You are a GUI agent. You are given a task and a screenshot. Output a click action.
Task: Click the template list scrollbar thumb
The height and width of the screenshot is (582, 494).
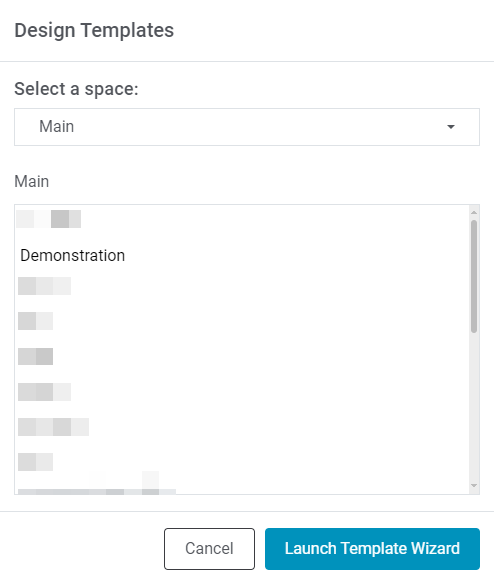point(474,277)
